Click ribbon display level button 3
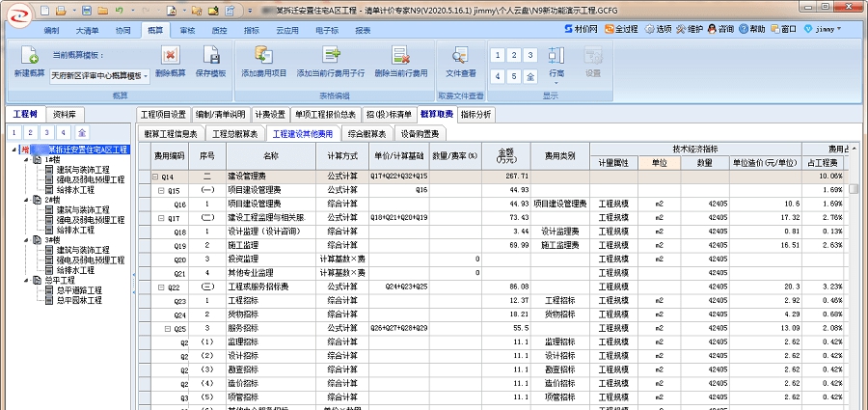 point(530,55)
